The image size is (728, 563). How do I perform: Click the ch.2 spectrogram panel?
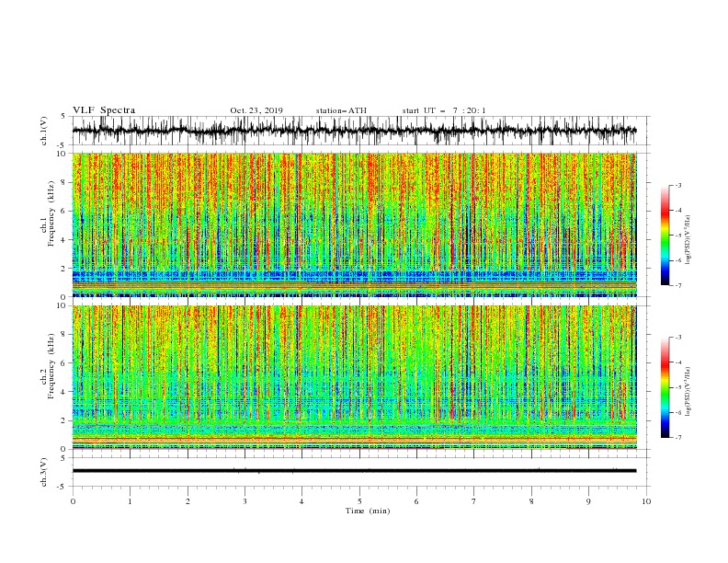coord(355,377)
